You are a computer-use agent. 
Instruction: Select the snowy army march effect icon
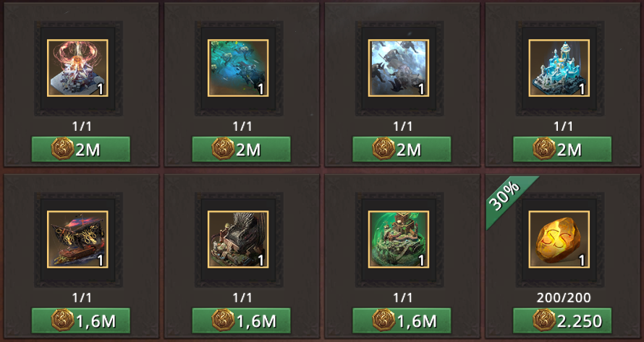tap(399, 68)
